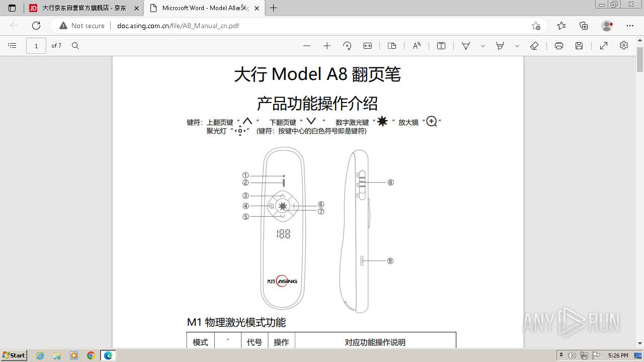Open the browser profile menu

click(607, 26)
